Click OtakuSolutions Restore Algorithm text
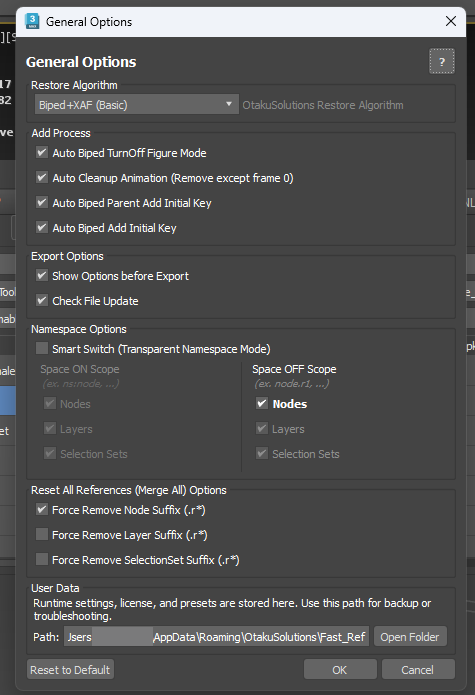The width and height of the screenshot is (475, 695). (x=323, y=105)
